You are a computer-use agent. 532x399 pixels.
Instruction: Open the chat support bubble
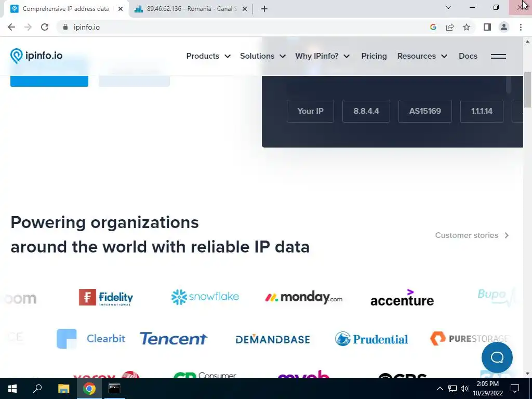[497, 357]
